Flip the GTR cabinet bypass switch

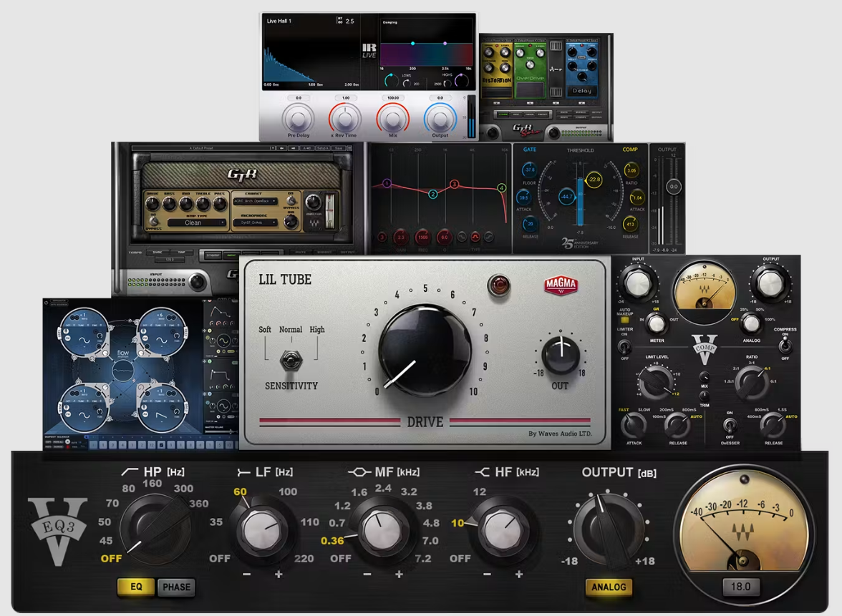click(291, 201)
